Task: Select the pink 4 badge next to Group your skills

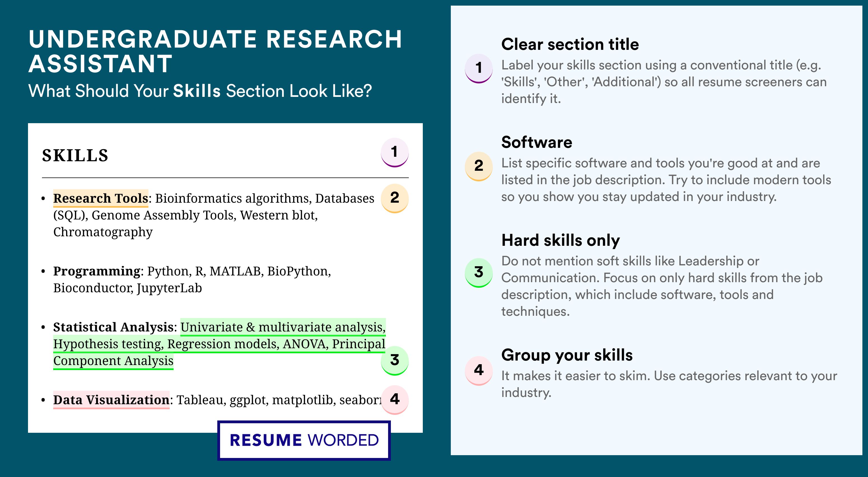Action: coord(479,371)
